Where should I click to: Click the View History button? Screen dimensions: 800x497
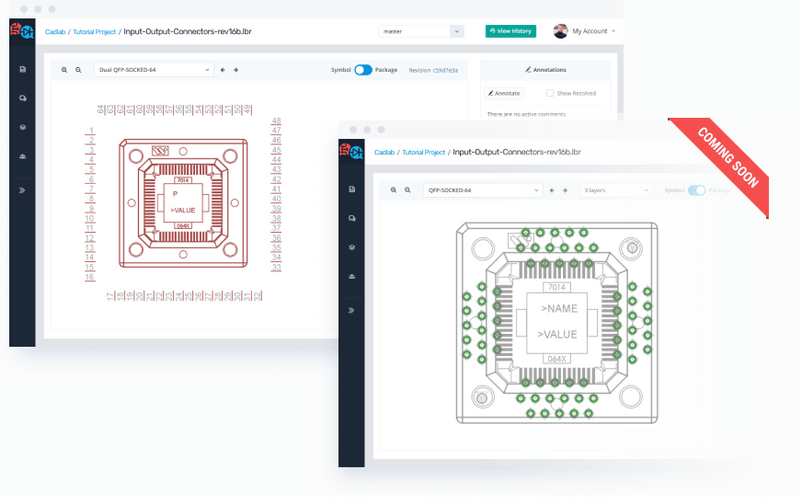(x=511, y=31)
